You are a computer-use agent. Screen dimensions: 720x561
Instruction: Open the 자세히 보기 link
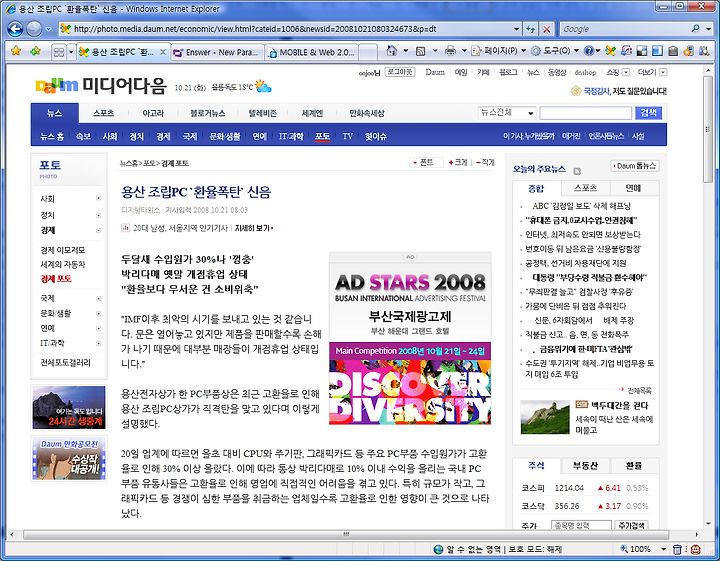253,228
